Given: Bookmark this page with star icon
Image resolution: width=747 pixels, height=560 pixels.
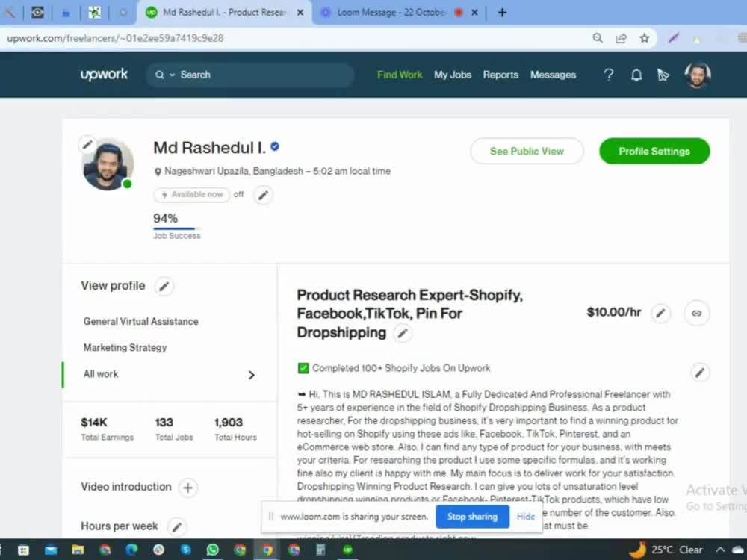Looking at the screenshot, I should click(x=644, y=38).
